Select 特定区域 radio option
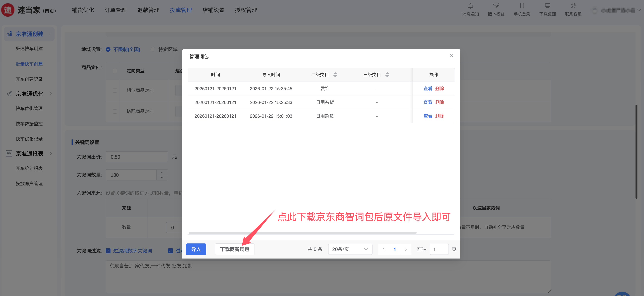The image size is (644, 296). [153, 49]
